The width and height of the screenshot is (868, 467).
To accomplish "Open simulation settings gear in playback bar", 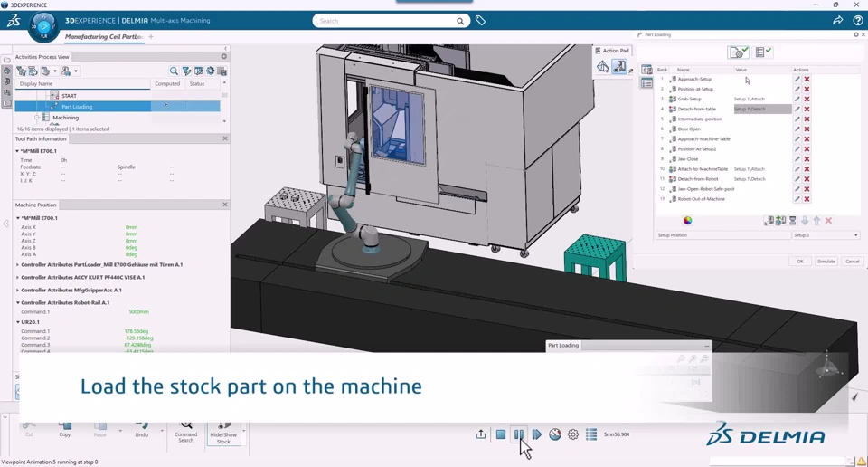I will pos(573,434).
